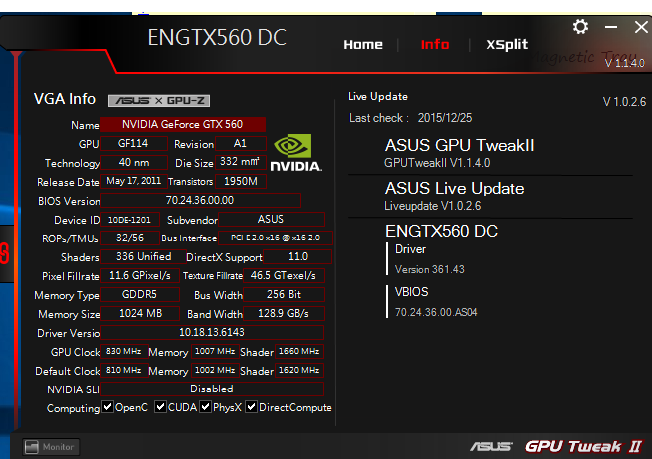
Task: Click the BIOS Version field 70.24.36.00.00
Action: (x=200, y=200)
